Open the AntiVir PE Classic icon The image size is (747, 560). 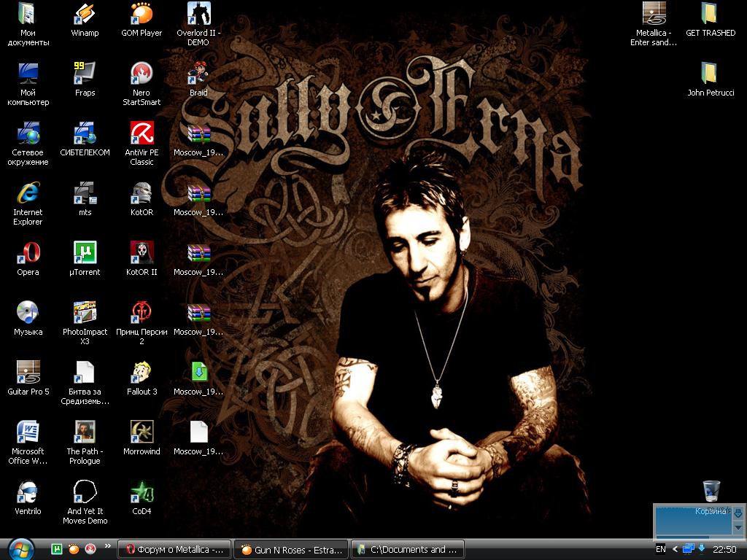click(142, 133)
